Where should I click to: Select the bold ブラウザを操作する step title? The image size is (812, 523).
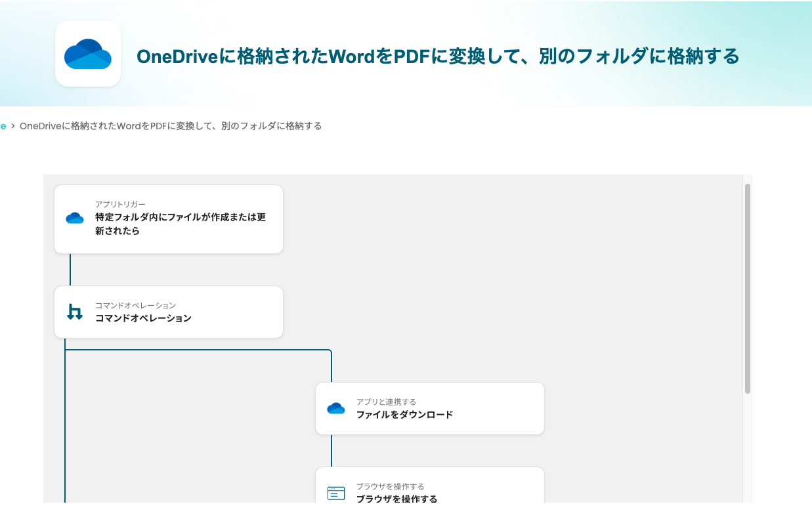tap(396, 499)
